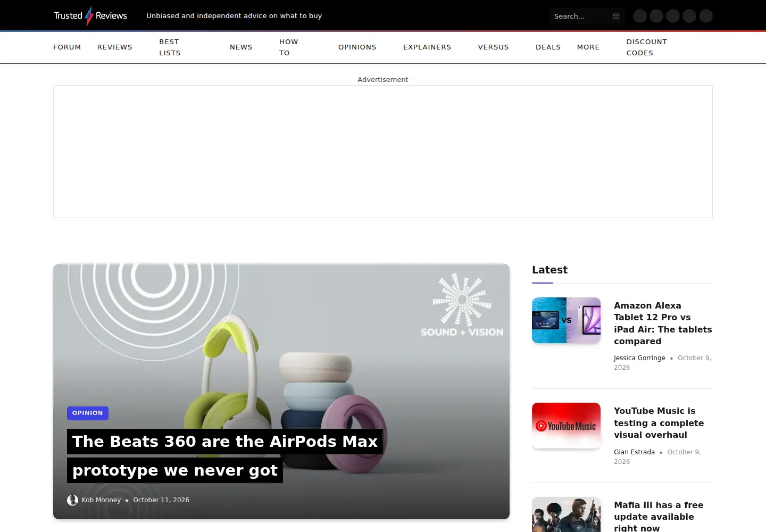Image resolution: width=766 pixels, height=532 pixels.
Task: Open the Versus section
Action: pos(494,47)
